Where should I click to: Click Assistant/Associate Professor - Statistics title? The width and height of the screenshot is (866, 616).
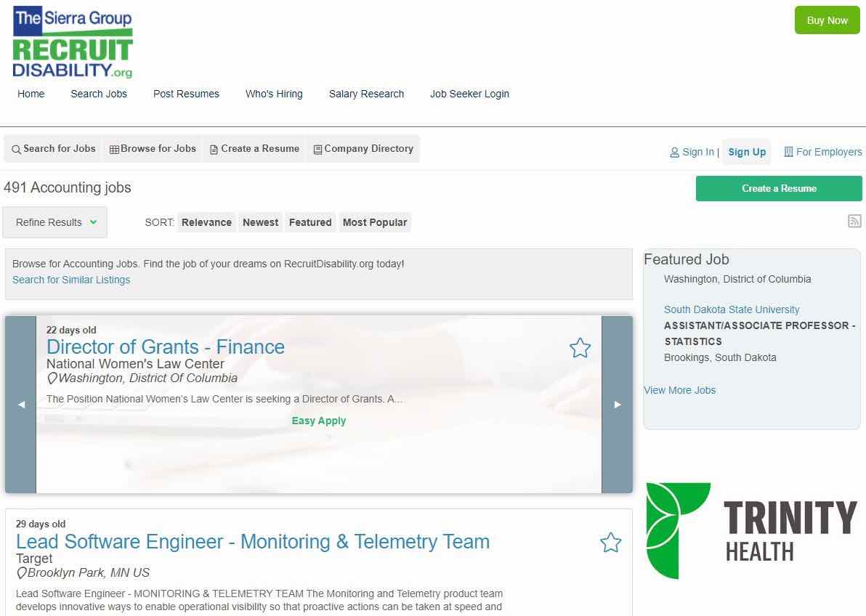(x=759, y=333)
